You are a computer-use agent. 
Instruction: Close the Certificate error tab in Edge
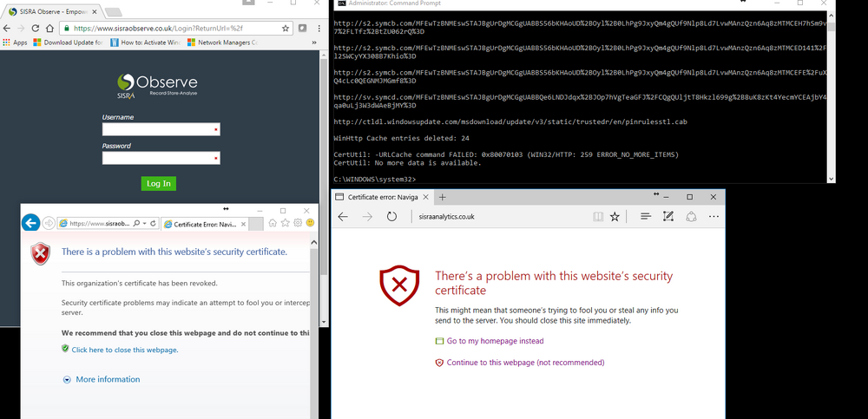click(x=425, y=197)
